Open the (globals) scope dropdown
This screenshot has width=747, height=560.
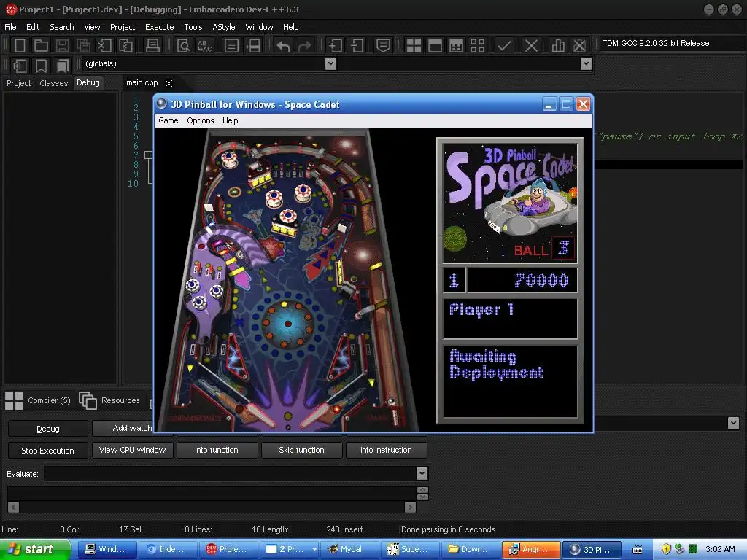point(330,64)
